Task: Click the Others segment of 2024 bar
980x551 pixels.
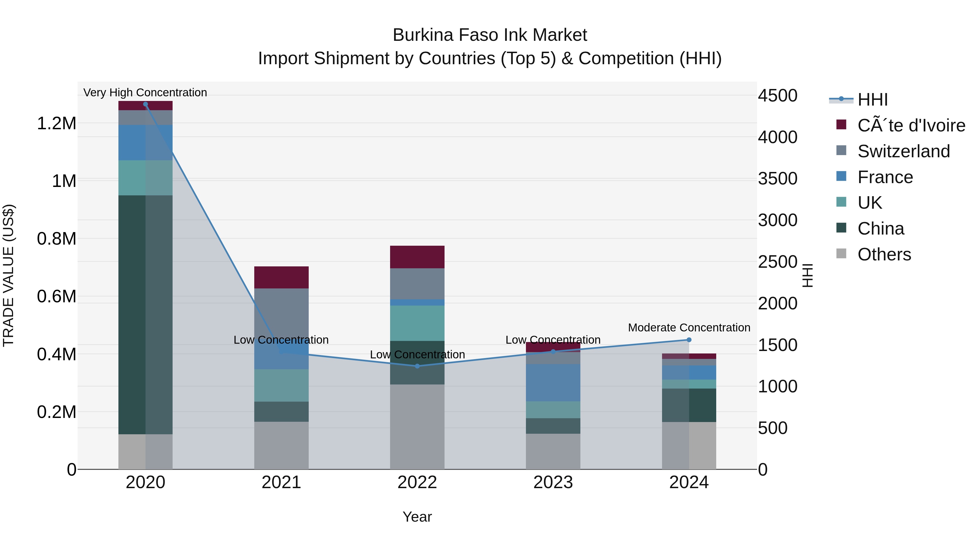Action: point(689,446)
